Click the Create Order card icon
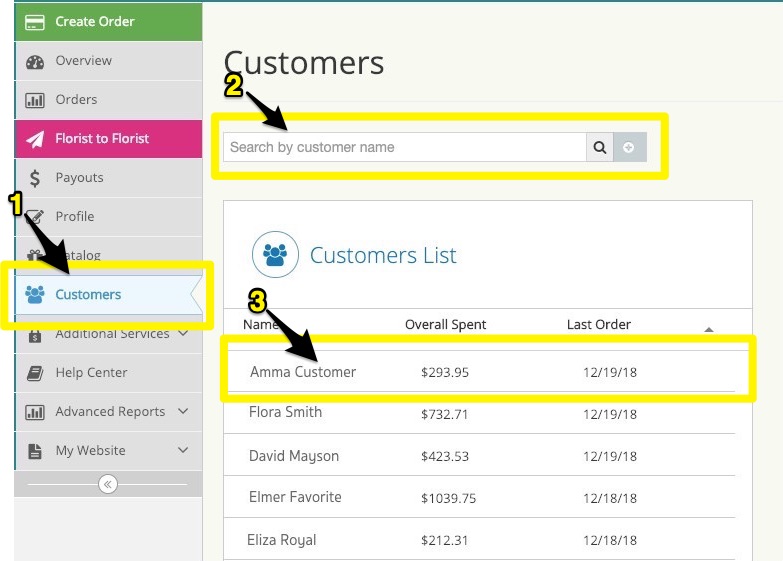 35,21
